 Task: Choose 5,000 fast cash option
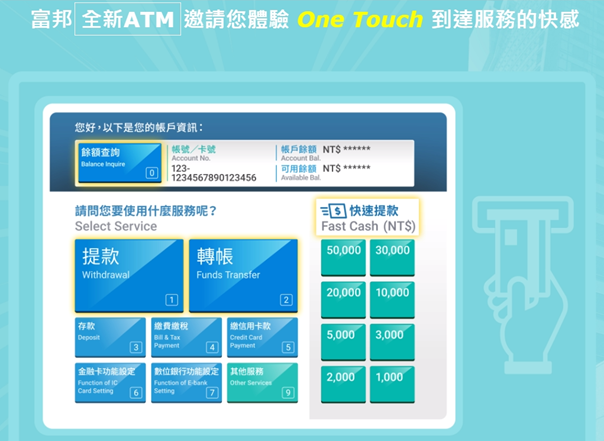[343, 342]
